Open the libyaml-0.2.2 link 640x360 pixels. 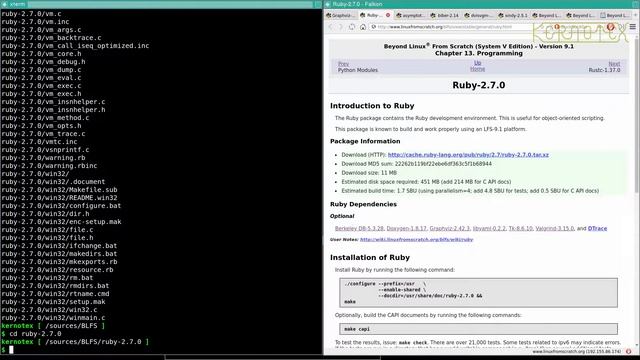pos(489,229)
